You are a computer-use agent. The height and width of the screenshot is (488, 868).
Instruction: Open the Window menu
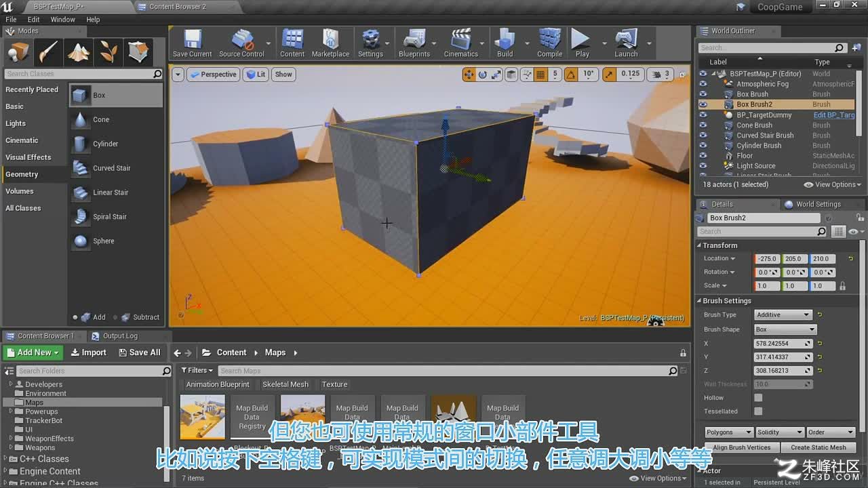coord(62,20)
